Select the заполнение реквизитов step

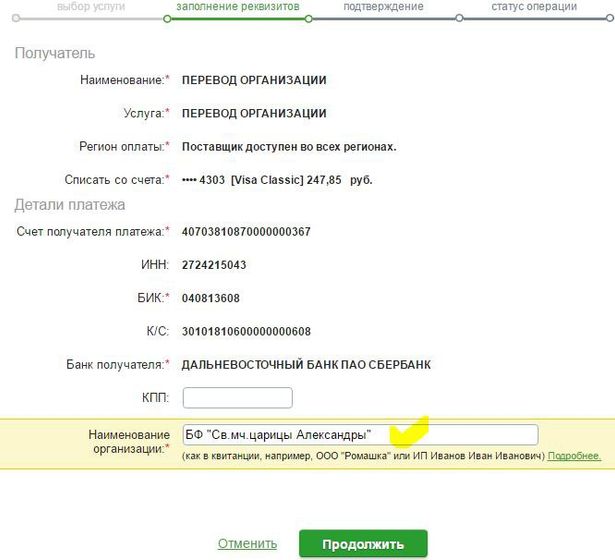click(238, 7)
